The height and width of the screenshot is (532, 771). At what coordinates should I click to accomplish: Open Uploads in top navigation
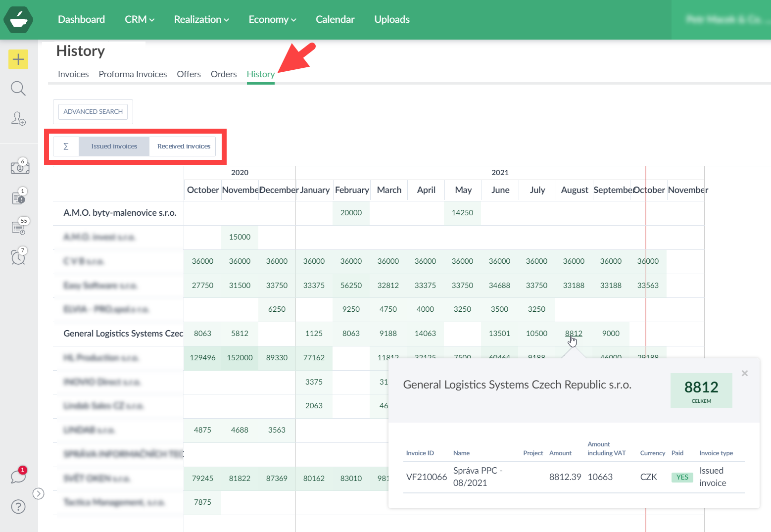click(x=392, y=19)
